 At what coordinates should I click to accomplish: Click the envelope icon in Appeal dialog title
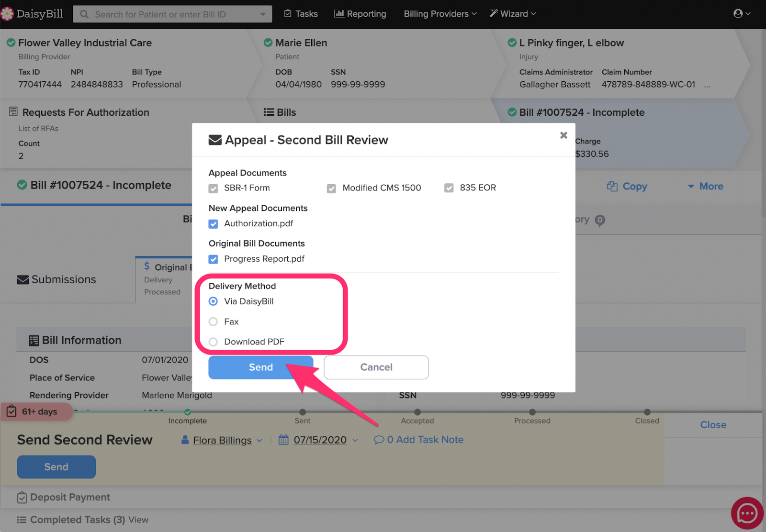215,140
